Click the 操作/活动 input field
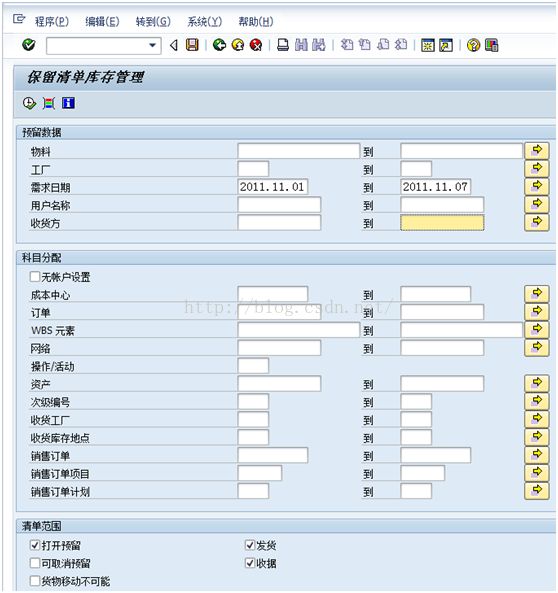This screenshot has width=558, height=593. pyautogui.click(x=253, y=366)
